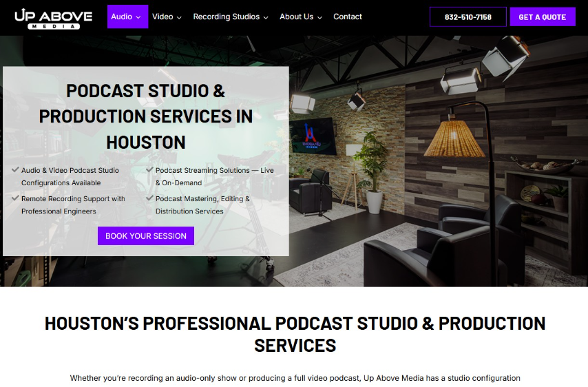
Task: Expand the About Us chevron
Action: (320, 17)
